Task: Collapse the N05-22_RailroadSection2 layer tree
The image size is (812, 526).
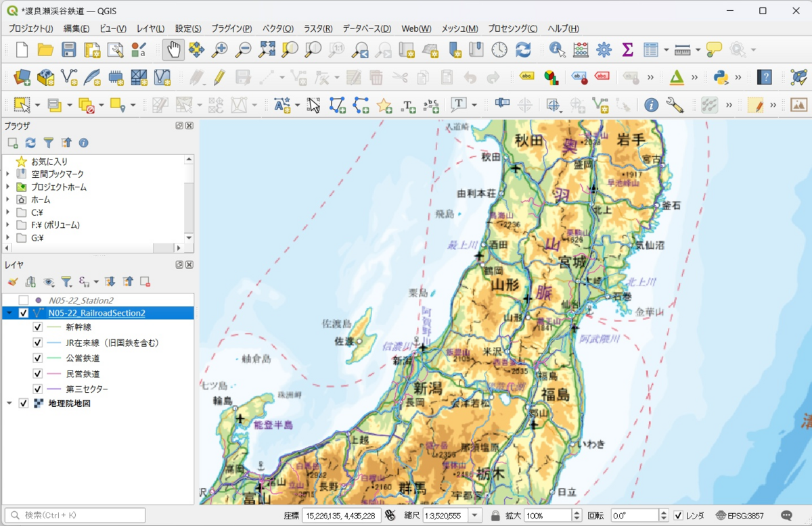Action: [x=9, y=313]
